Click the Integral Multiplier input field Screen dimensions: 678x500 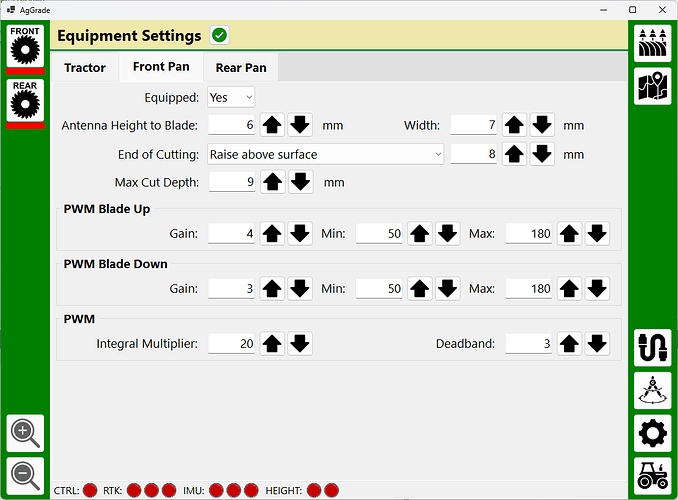pyautogui.click(x=231, y=344)
